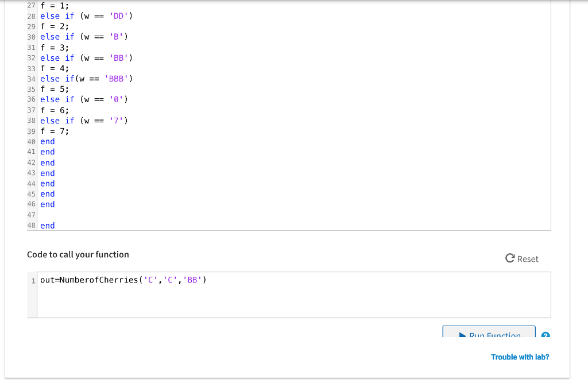588x383 pixels.
Task: Click the 'end' keyword on line 40
Action: point(48,141)
